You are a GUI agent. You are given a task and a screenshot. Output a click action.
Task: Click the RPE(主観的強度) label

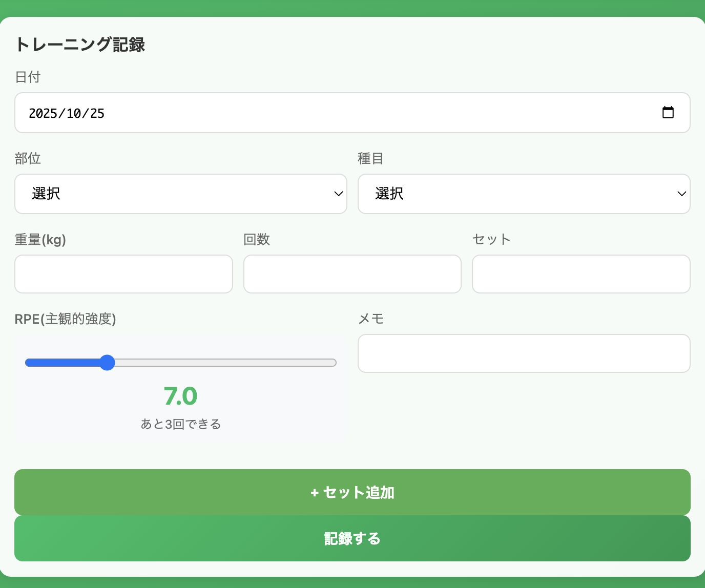coord(65,319)
